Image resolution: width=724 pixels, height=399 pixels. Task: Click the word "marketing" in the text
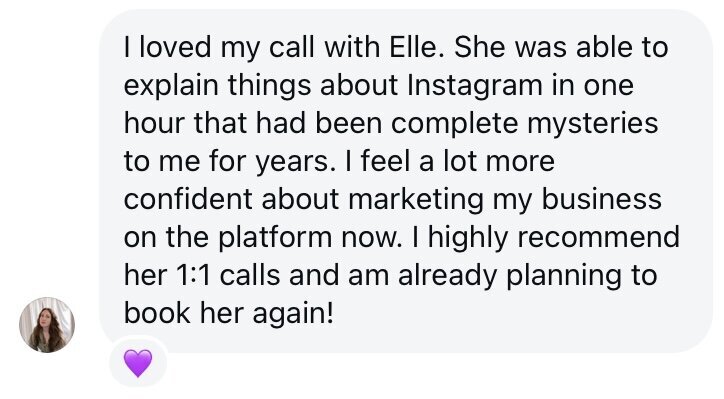click(416, 200)
